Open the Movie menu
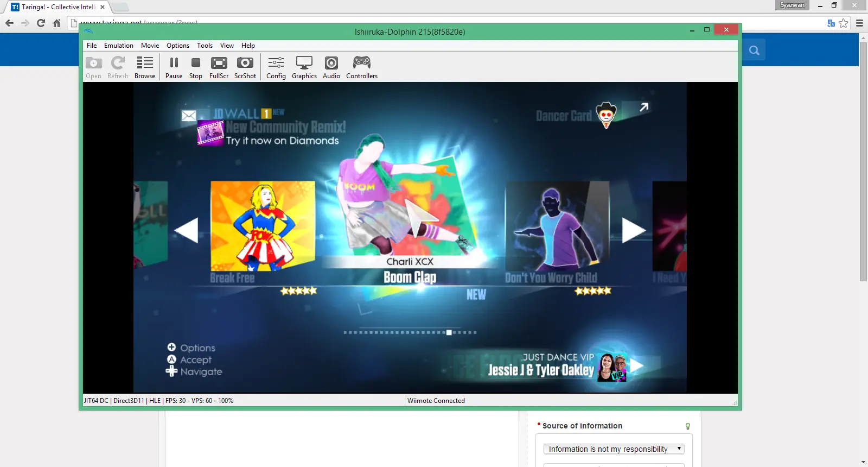 (x=150, y=46)
